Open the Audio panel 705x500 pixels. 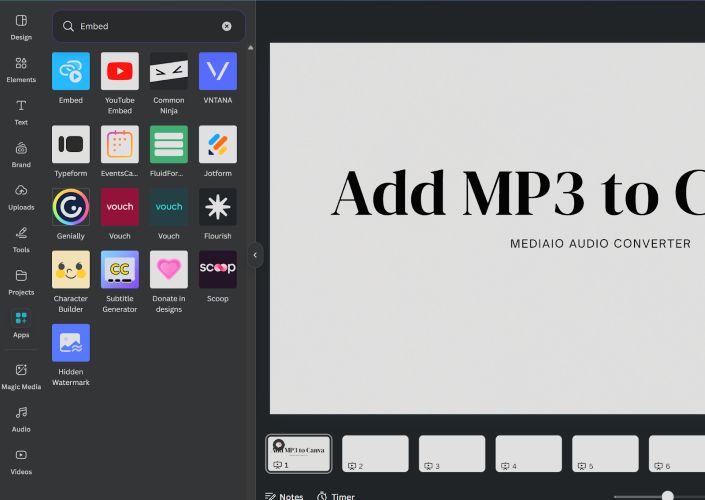(x=21, y=420)
